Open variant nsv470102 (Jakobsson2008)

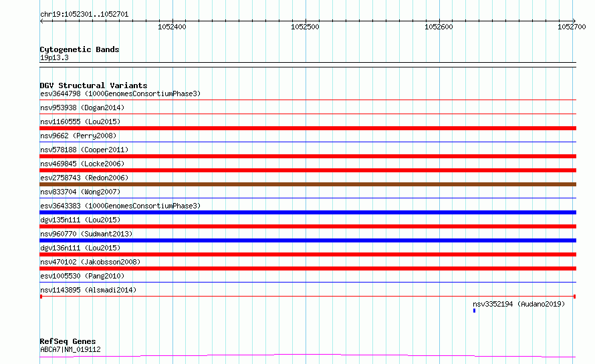[x=90, y=262]
